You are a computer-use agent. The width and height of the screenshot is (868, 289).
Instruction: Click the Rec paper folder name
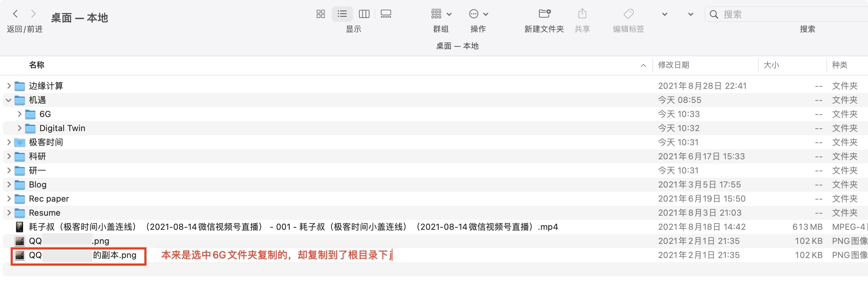point(49,198)
